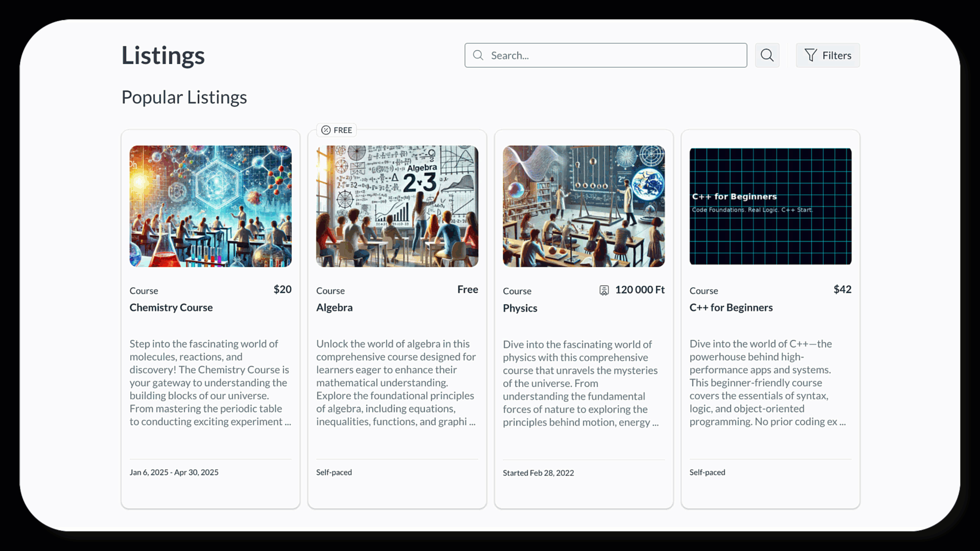Click the Free price label on Algebra card

pyautogui.click(x=467, y=289)
